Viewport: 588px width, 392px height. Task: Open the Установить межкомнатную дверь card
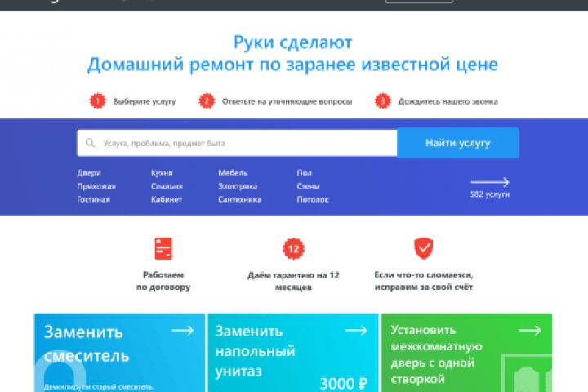(x=466, y=353)
